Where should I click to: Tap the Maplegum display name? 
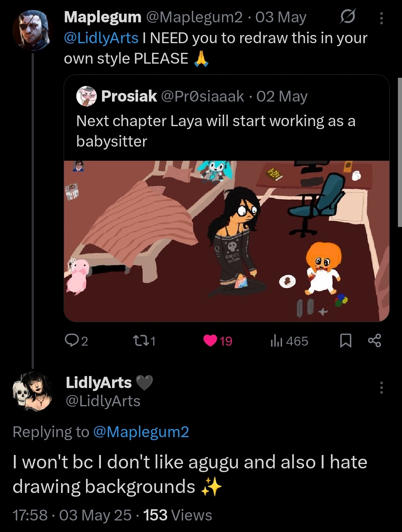[102, 17]
